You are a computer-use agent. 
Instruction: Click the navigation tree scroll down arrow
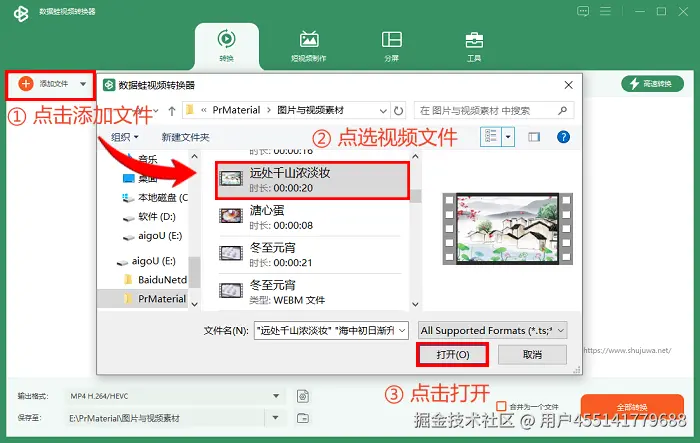coord(195,305)
